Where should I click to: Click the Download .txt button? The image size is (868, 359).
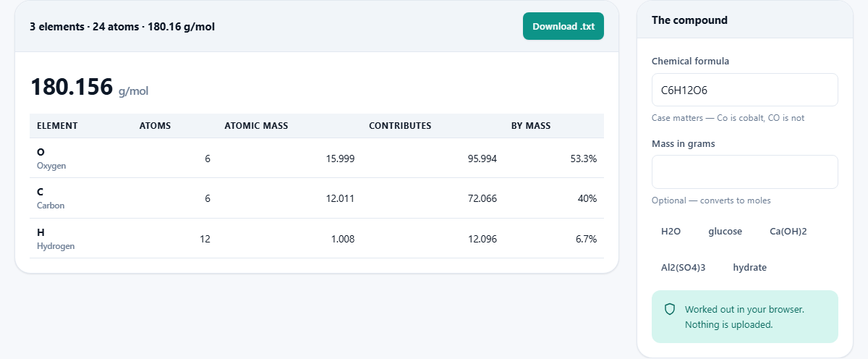(563, 26)
